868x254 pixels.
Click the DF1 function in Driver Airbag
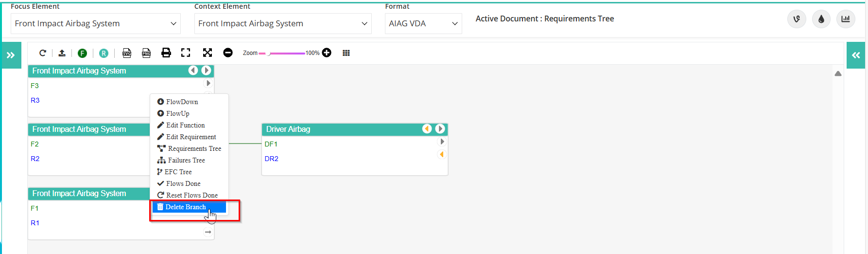click(x=271, y=144)
